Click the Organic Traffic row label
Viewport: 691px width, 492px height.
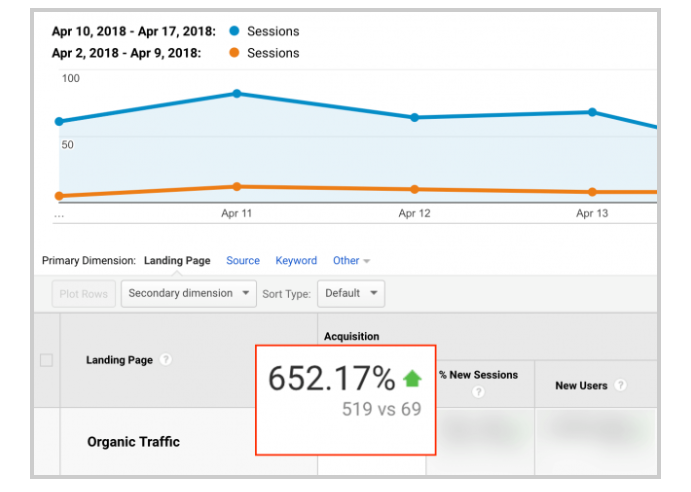pos(134,442)
